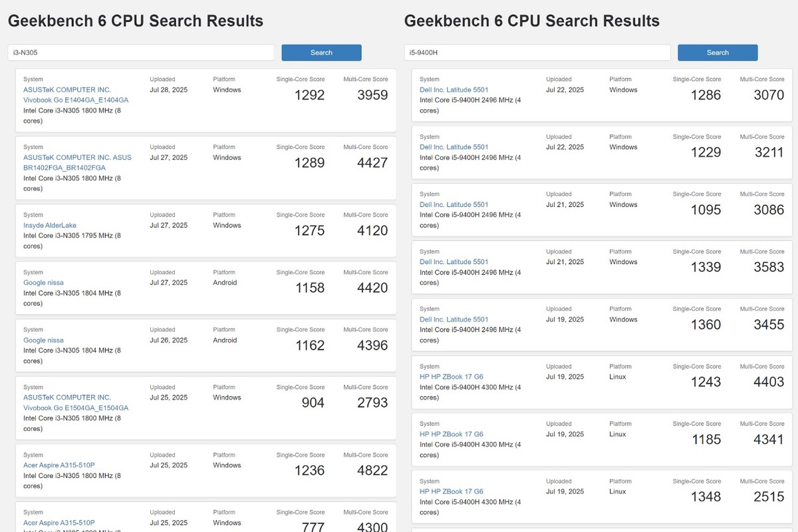Open ASUSTeK Vivobook Go E1504GA result link

click(x=76, y=403)
